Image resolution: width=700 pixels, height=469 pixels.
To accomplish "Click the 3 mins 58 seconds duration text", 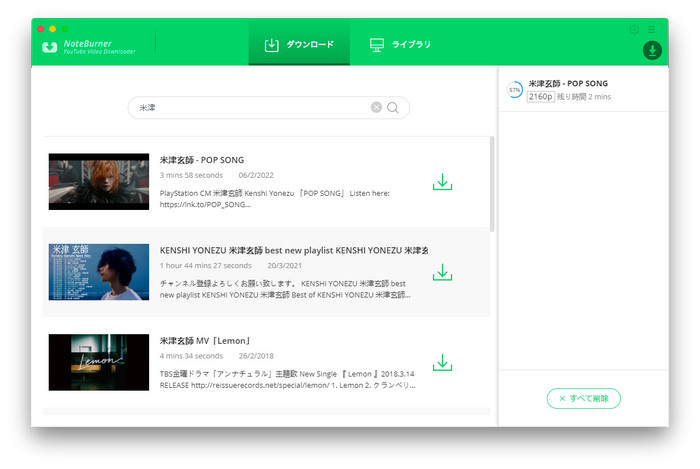I will click(191, 175).
